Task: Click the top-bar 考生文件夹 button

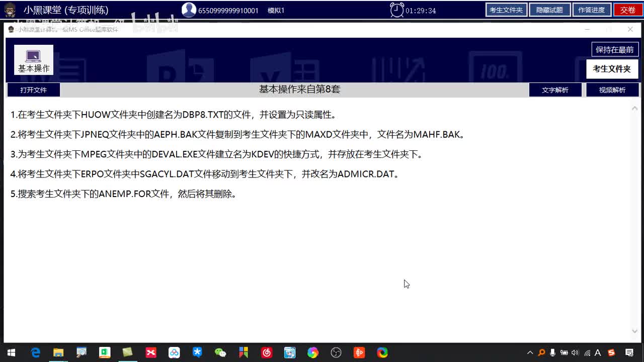Action: pos(506,10)
